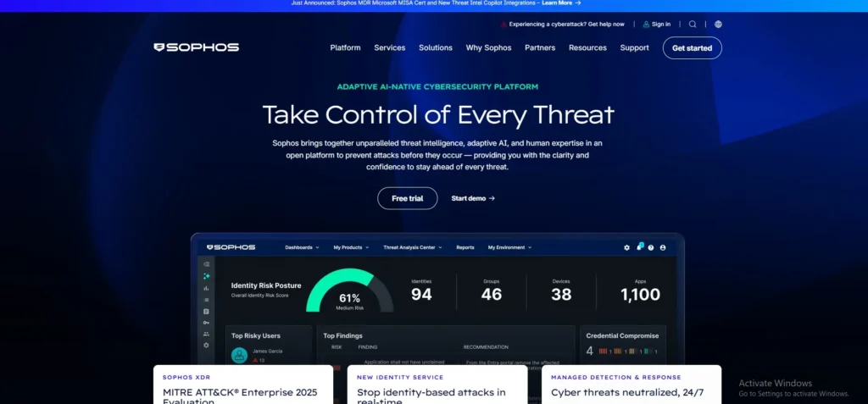Image resolution: width=868 pixels, height=404 pixels.
Task: Open the MITRE ATT&CK Enterprise 2025 card
Action: [243, 385]
